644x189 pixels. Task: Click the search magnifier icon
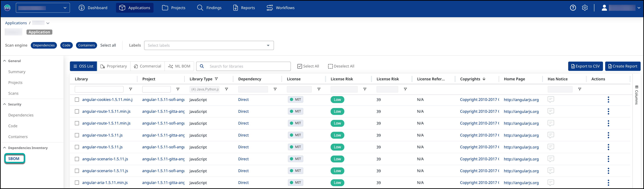click(202, 66)
